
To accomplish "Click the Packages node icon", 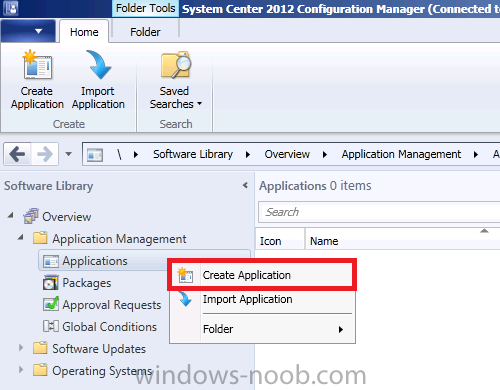I will pyautogui.click(x=51, y=283).
